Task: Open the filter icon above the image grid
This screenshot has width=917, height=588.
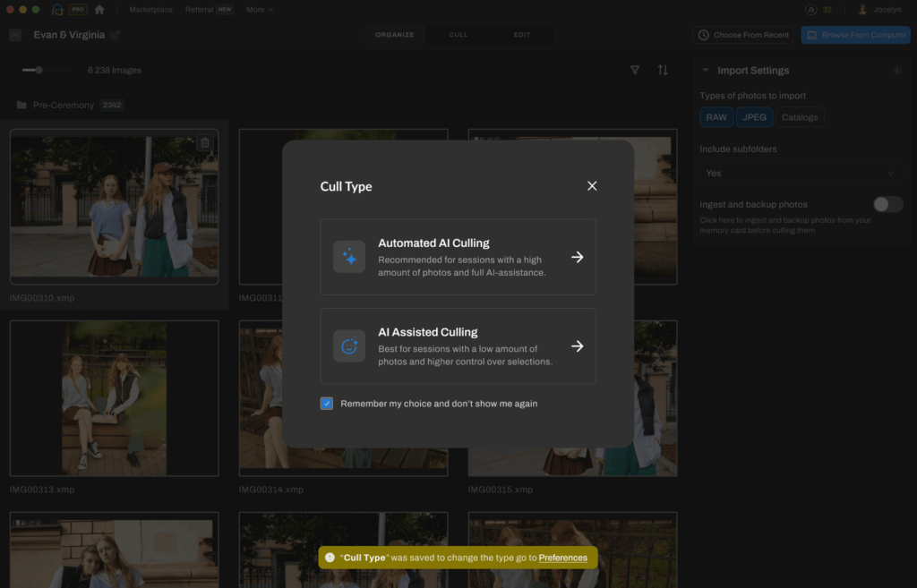Action: (x=634, y=69)
